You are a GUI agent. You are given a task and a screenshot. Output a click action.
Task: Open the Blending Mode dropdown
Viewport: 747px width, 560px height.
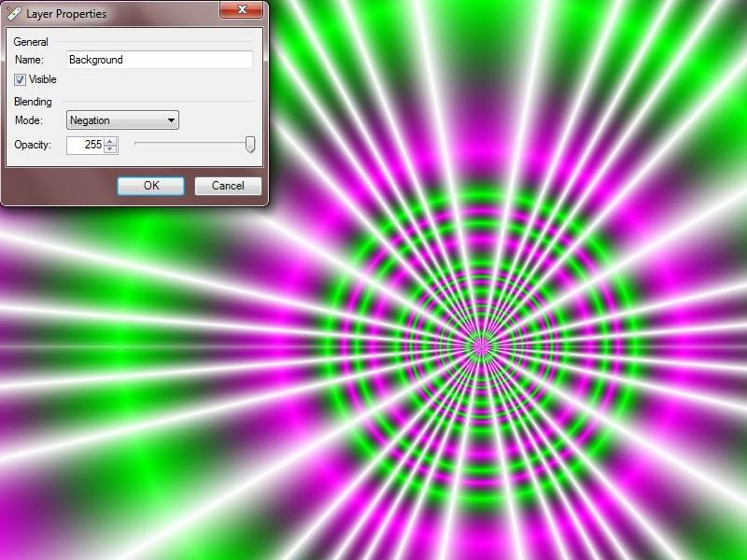[x=122, y=120]
